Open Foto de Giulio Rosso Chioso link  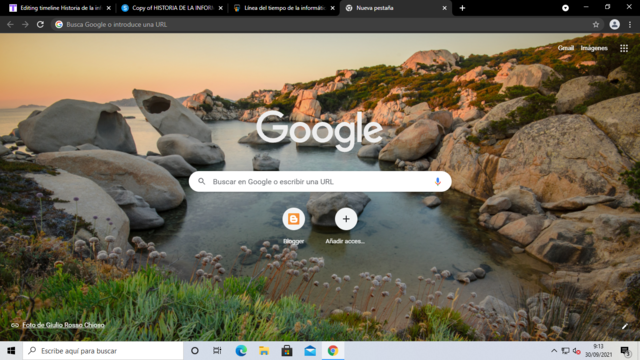pos(63,325)
